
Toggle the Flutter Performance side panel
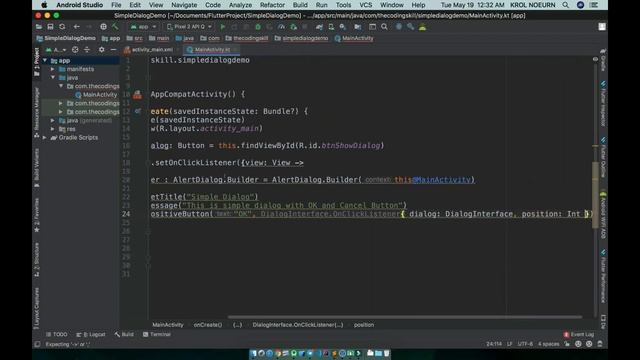click(x=603, y=276)
